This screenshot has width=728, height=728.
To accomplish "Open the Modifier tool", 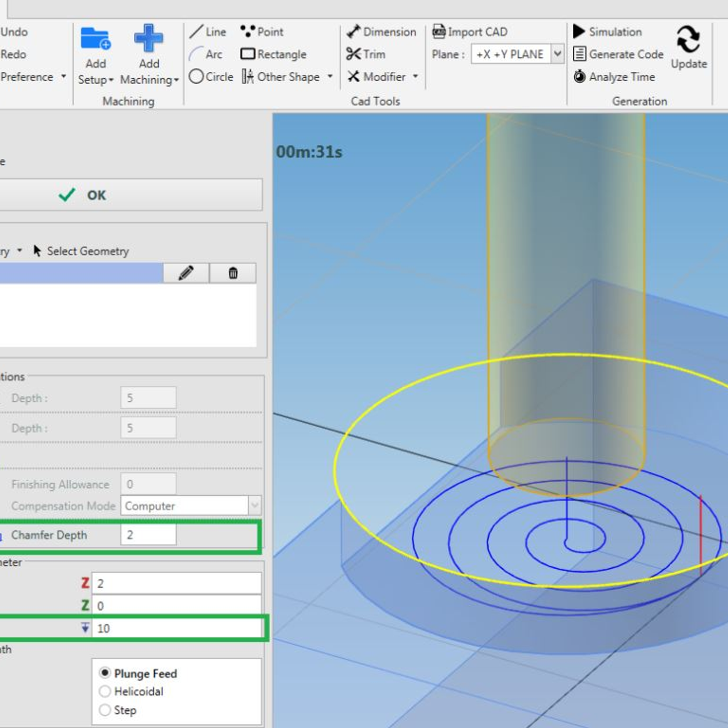I will 377,76.
